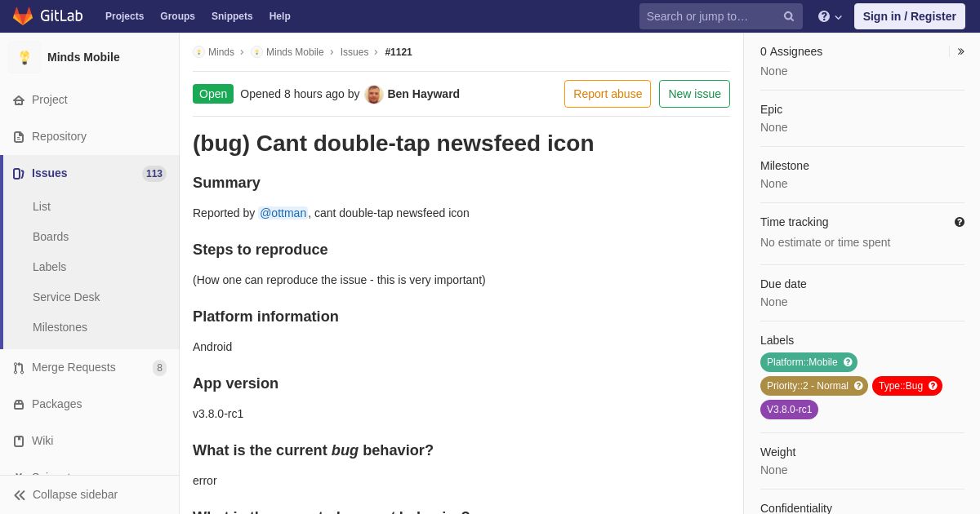Click the @ottman mention

coord(283,213)
